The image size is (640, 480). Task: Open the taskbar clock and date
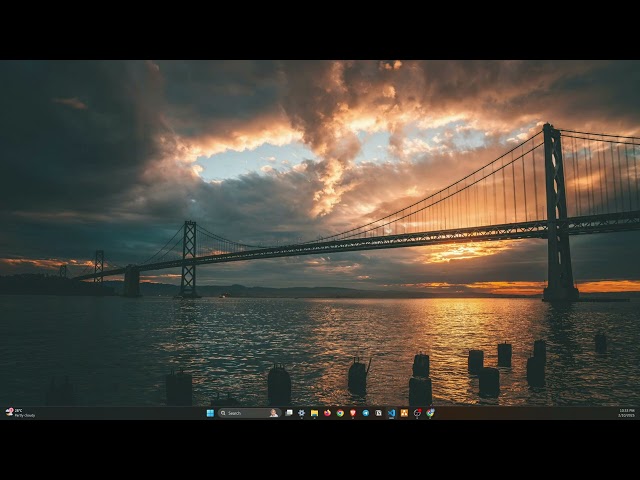point(627,413)
